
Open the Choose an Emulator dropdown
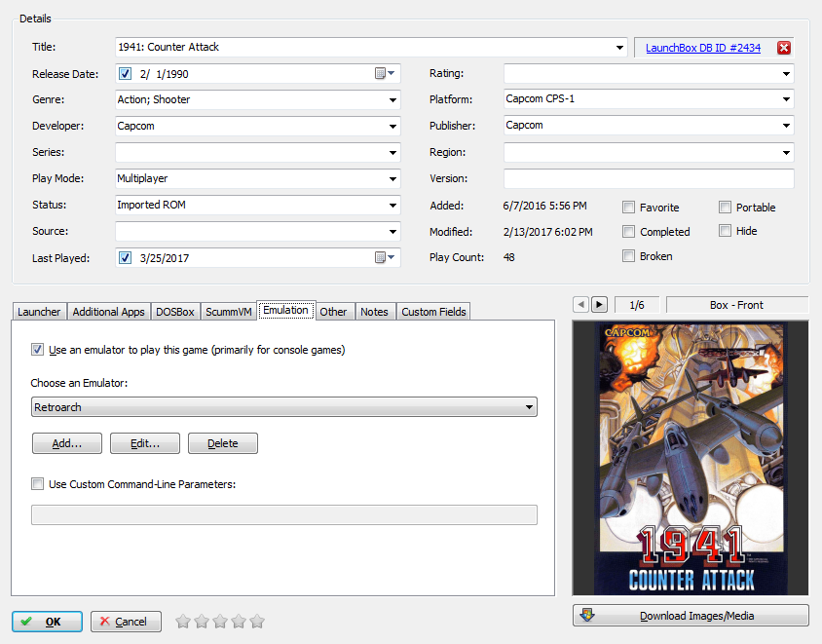point(284,407)
